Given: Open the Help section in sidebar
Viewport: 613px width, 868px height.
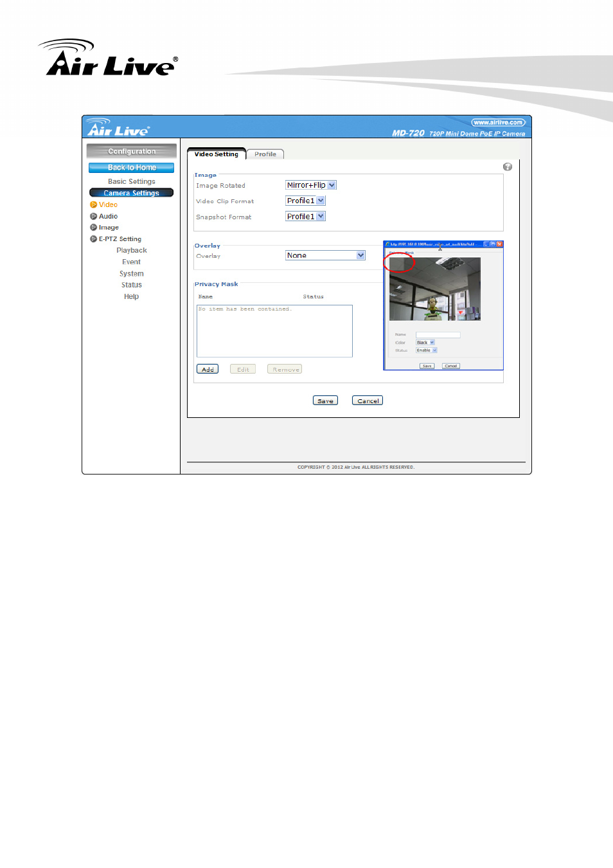Looking at the screenshot, I should [x=132, y=297].
